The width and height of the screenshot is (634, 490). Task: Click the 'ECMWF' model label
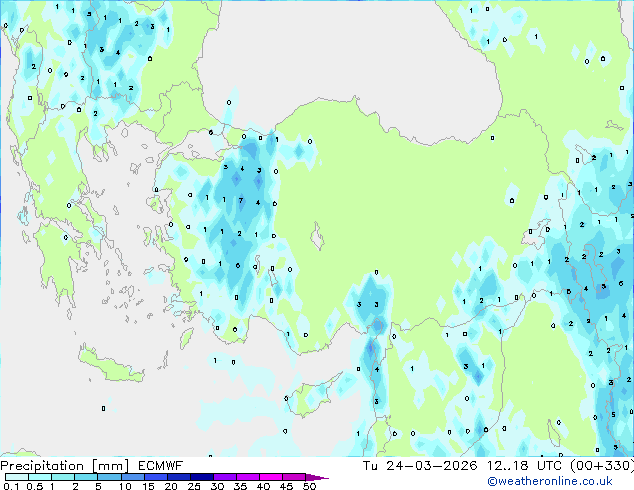coord(161,466)
